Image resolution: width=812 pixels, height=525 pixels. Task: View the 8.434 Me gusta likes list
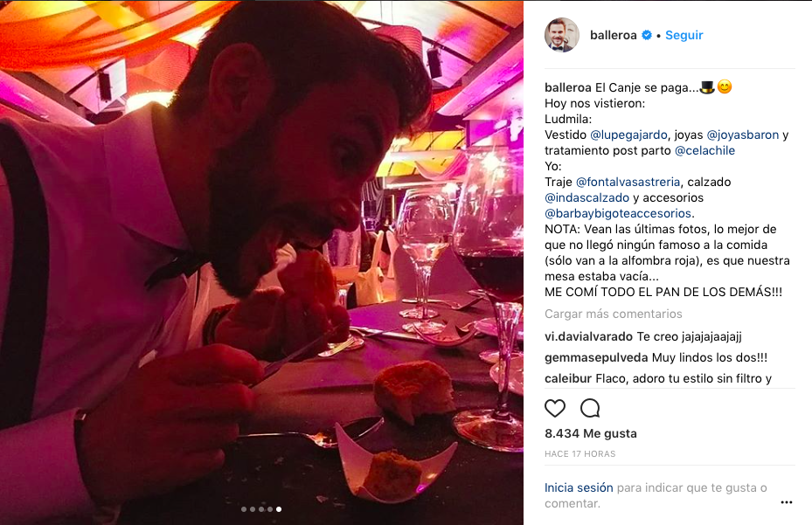click(590, 433)
